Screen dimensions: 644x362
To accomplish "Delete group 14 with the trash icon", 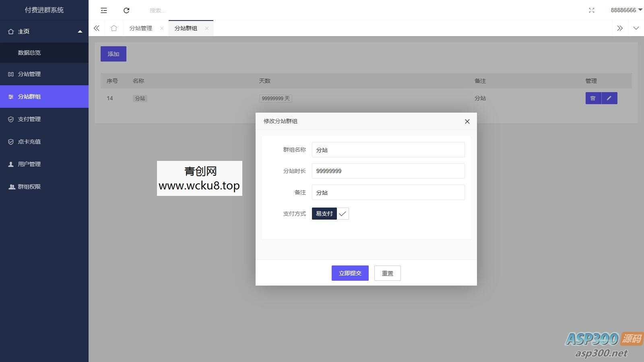I will pyautogui.click(x=593, y=98).
